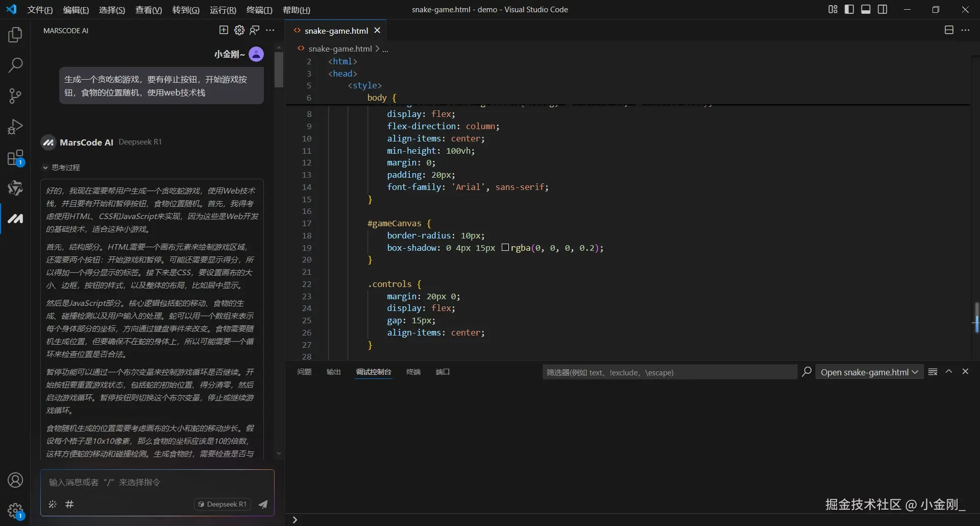Toggle the primary sidebar layout button
This screenshot has width=980, height=526.
[849, 9]
